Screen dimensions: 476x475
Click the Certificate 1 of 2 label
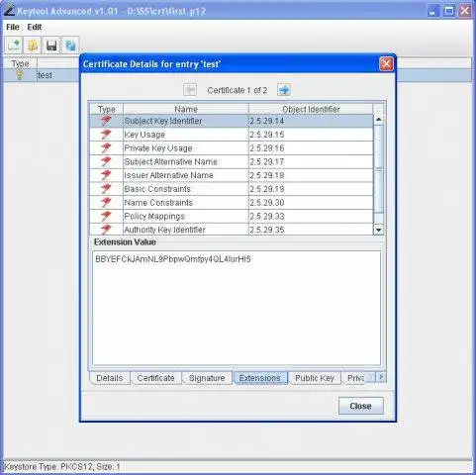(x=237, y=90)
